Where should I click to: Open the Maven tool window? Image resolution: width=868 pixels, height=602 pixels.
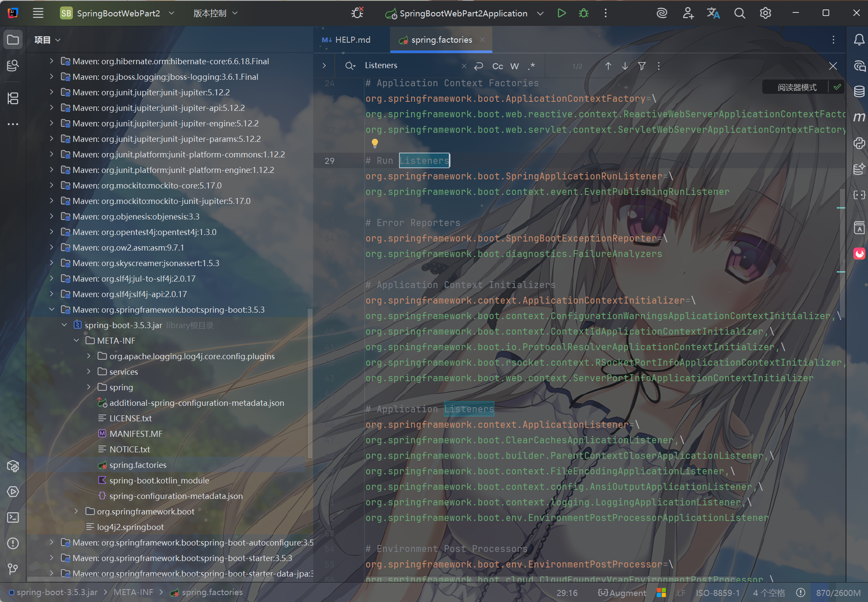coord(859,117)
